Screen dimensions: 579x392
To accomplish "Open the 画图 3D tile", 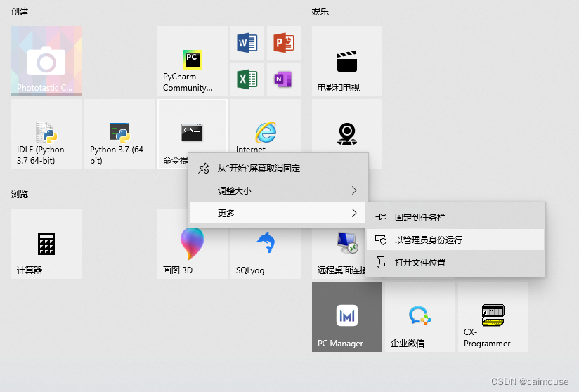I will 193,253.
